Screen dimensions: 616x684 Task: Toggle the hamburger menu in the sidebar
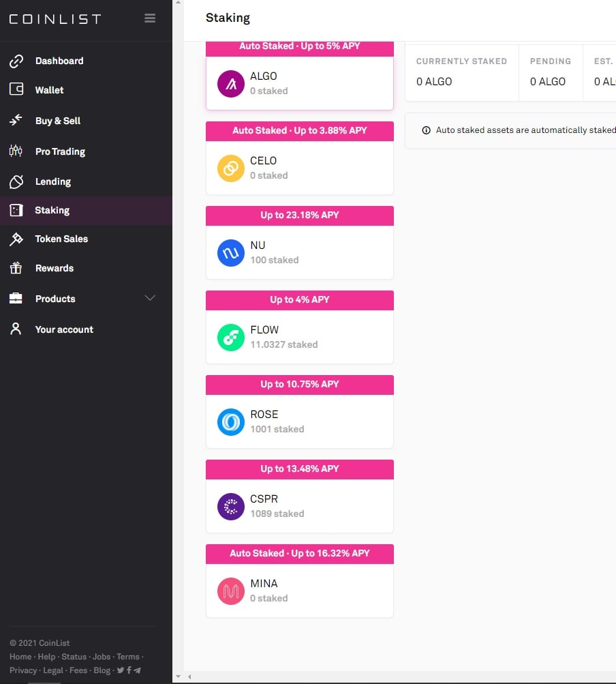coord(150,18)
